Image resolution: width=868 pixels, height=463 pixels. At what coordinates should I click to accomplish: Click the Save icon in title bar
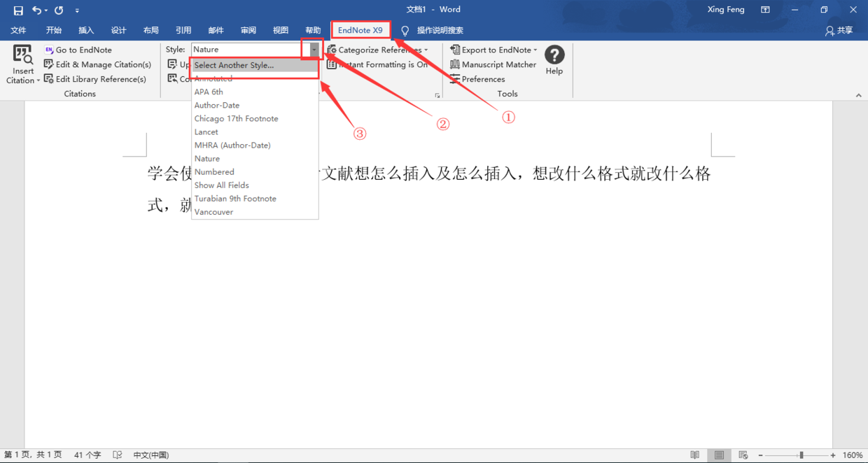(18, 10)
